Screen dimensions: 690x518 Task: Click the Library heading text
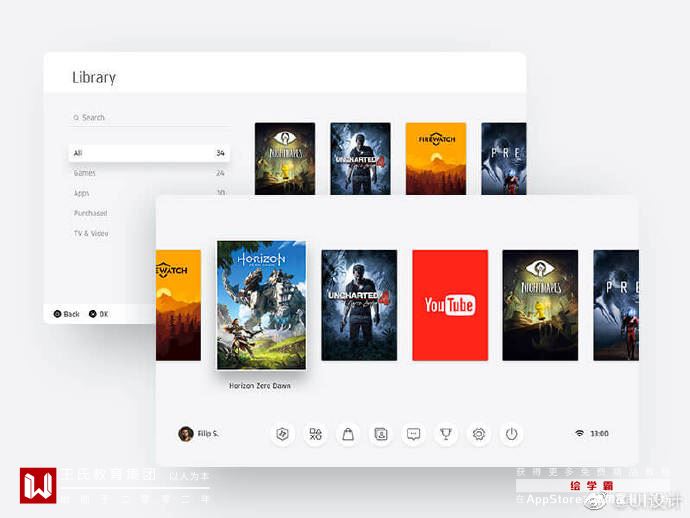pos(94,77)
